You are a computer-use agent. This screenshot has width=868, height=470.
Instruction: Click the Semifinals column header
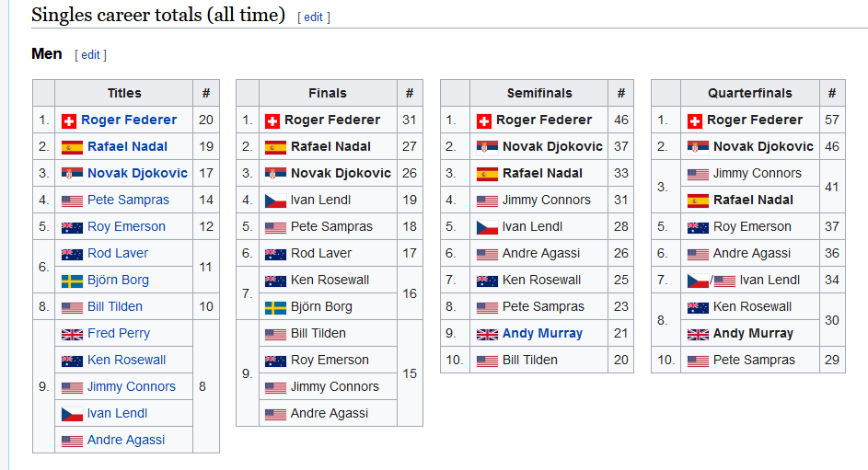point(539,93)
